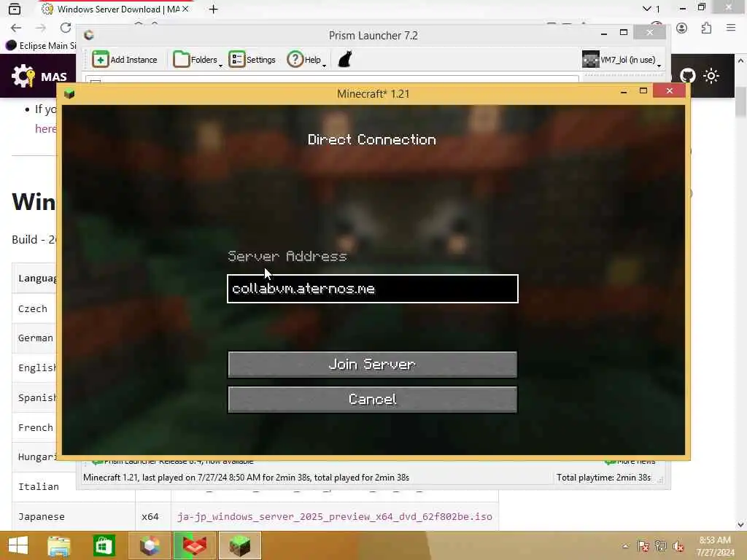This screenshot has width=747, height=560.
Task: Click the Japanese row in language table
Action: (255, 517)
